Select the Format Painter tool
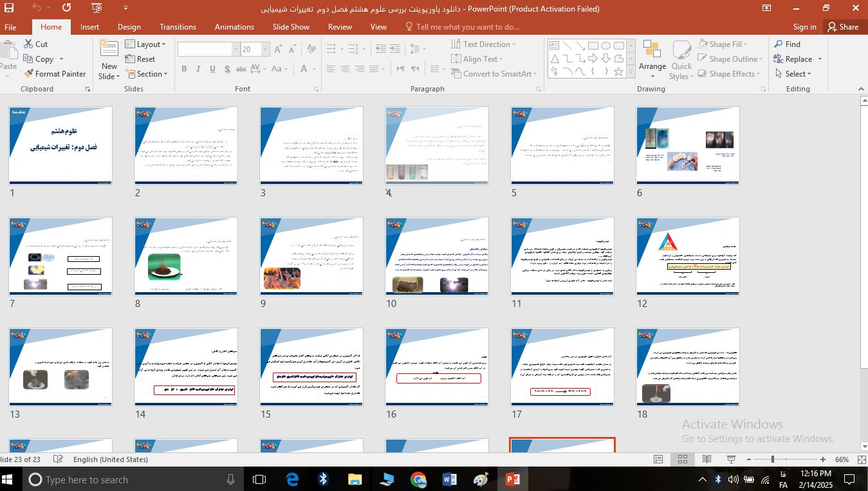Image resolution: width=868 pixels, height=491 pixels. tap(54, 74)
